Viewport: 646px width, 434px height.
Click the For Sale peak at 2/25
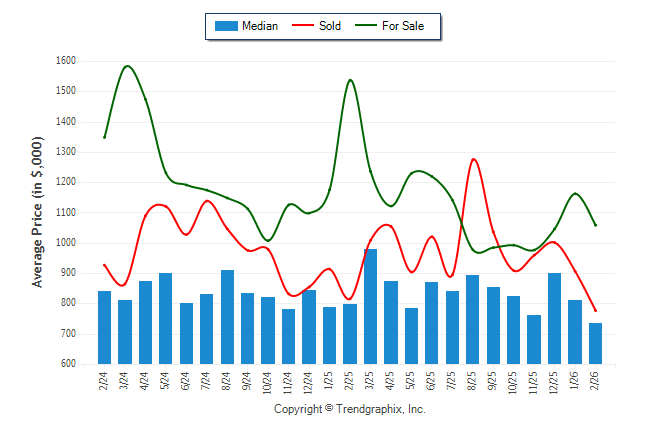pos(350,80)
